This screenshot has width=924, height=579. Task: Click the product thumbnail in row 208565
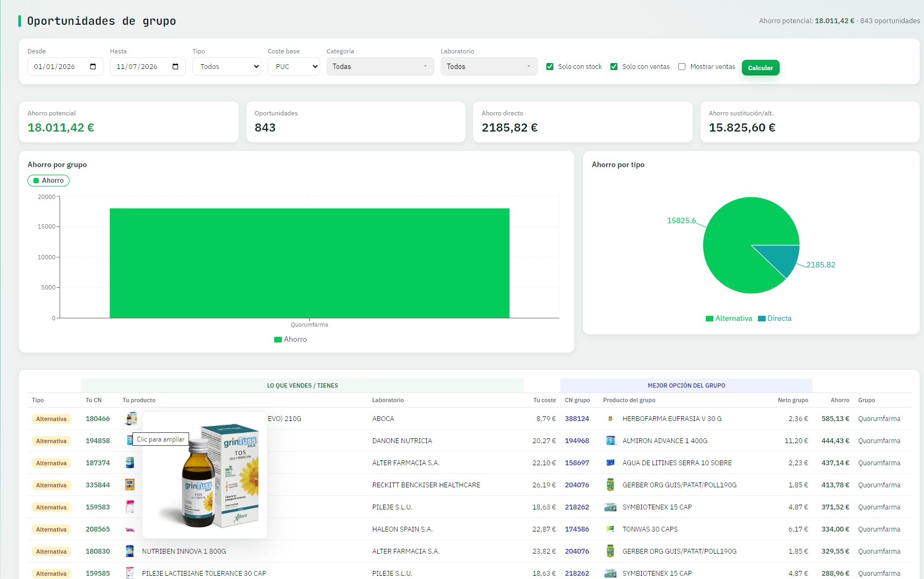tap(130, 529)
